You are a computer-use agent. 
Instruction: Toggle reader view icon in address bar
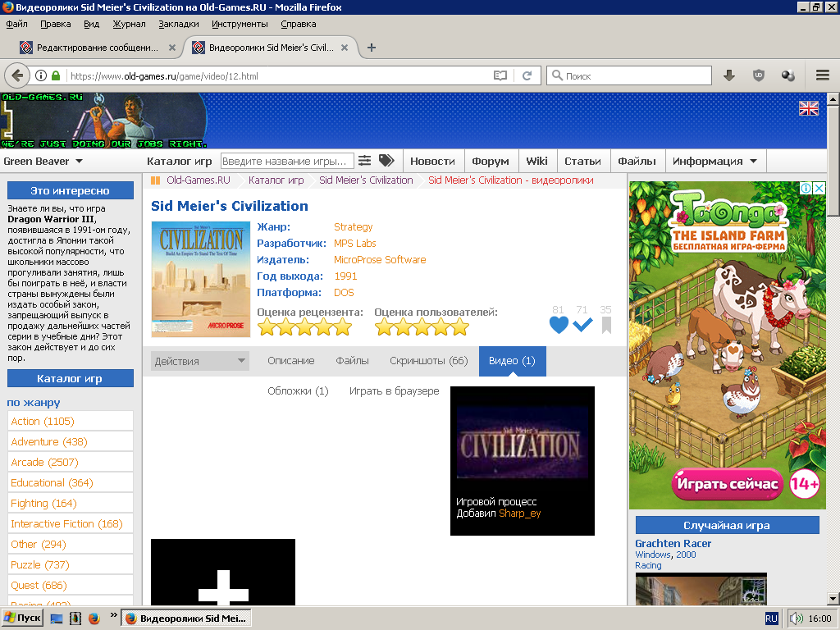[500, 75]
